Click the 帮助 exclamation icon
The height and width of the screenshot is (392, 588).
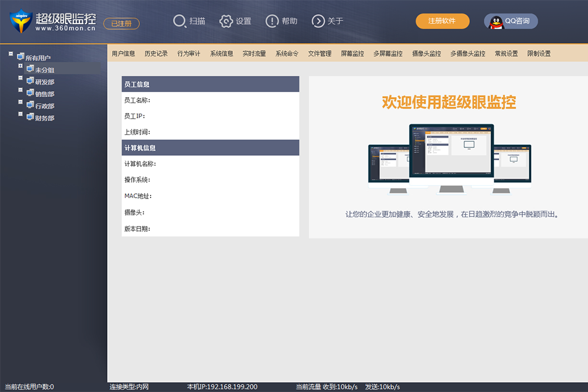click(x=272, y=21)
